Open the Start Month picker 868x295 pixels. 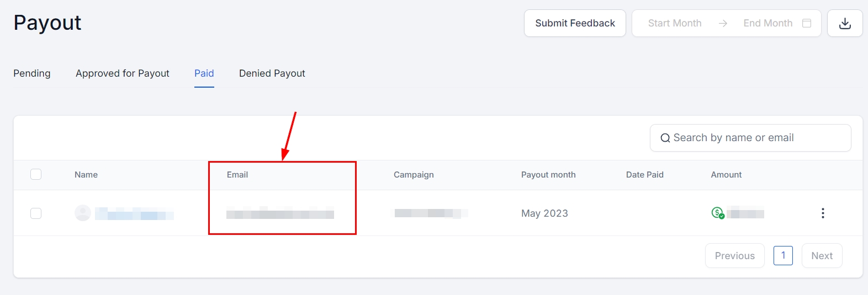coord(674,23)
